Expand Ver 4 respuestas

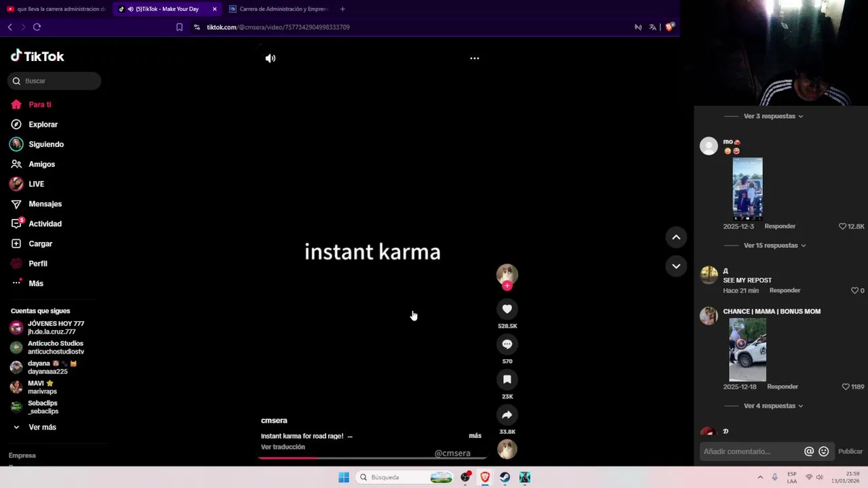click(x=773, y=406)
